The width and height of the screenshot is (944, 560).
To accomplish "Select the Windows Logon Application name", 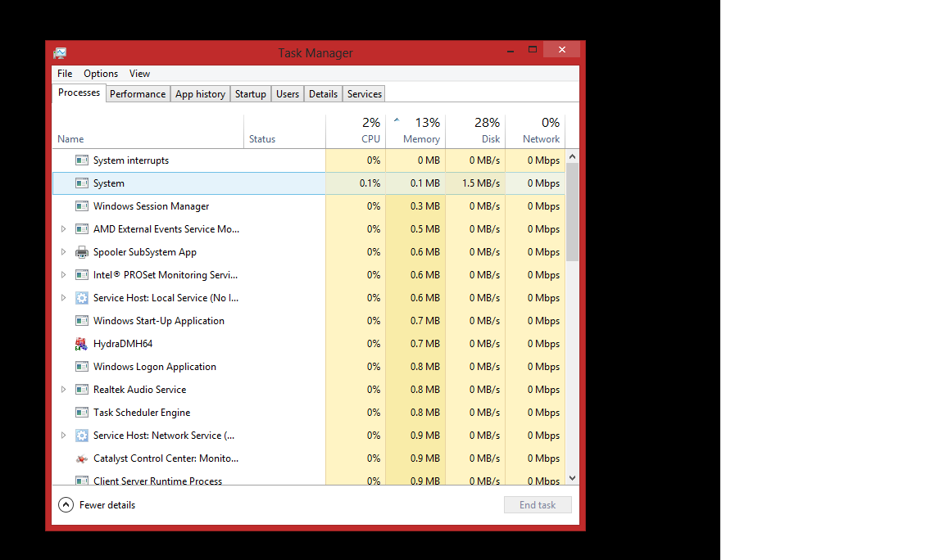I will click(x=154, y=366).
